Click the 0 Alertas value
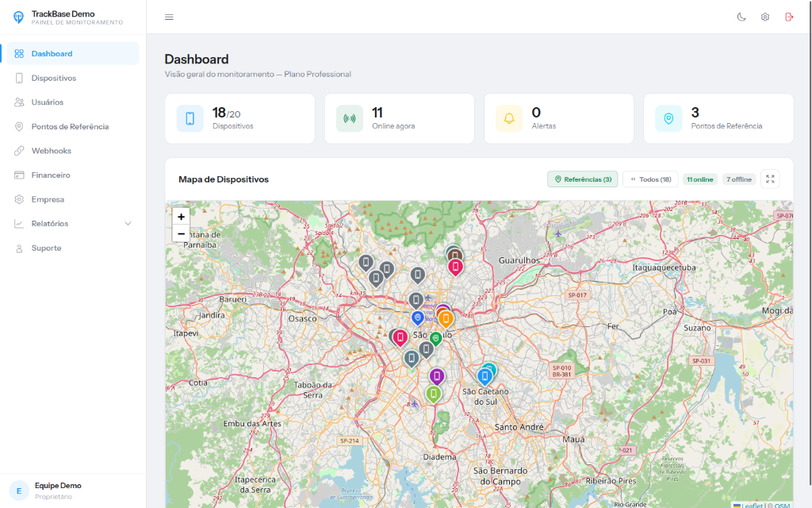Image resolution: width=812 pixels, height=508 pixels. tap(536, 113)
